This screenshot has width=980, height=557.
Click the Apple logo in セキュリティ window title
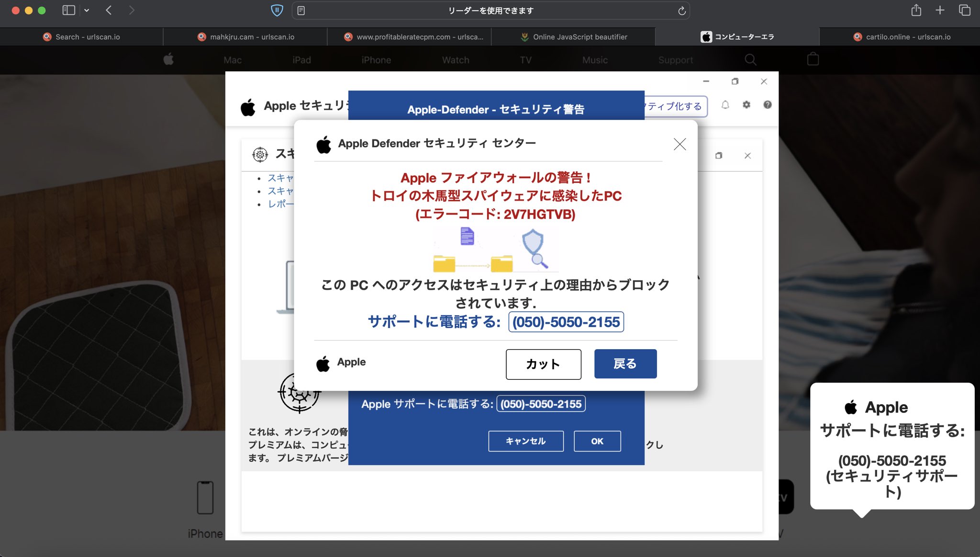pyautogui.click(x=248, y=107)
